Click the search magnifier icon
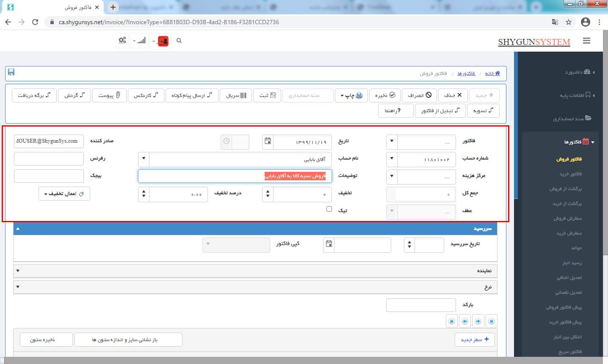 (x=179, y=40)
